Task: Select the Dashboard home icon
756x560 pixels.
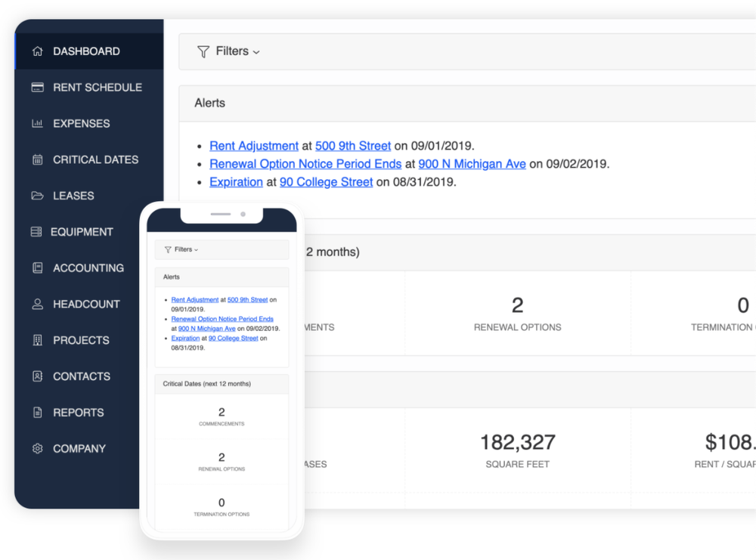Action: [37, 51]
